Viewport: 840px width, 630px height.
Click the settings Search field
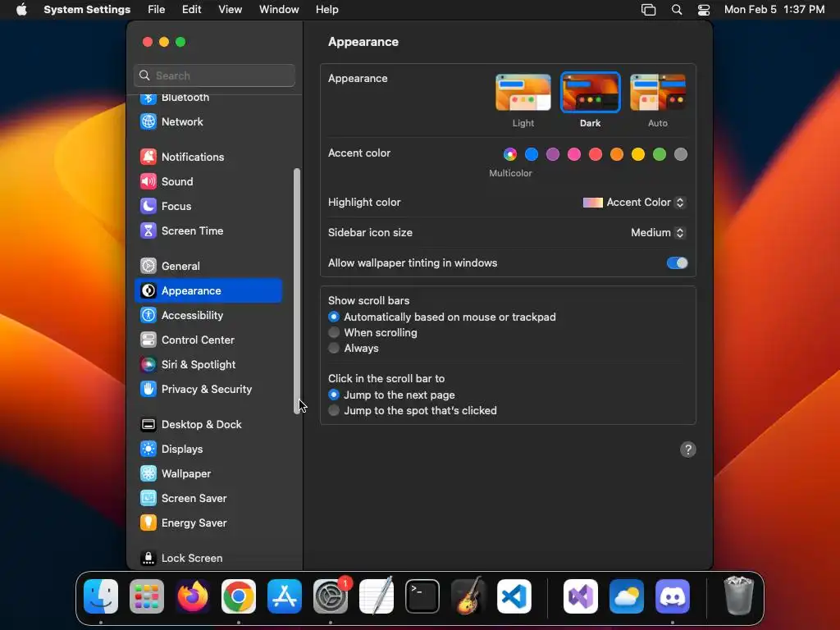(x=214, y=75)
